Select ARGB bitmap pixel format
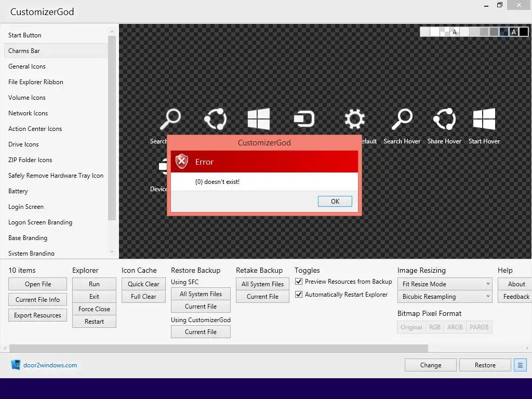Image resolution: width=532 pixels, height=399 pixels. pos(455,327)
